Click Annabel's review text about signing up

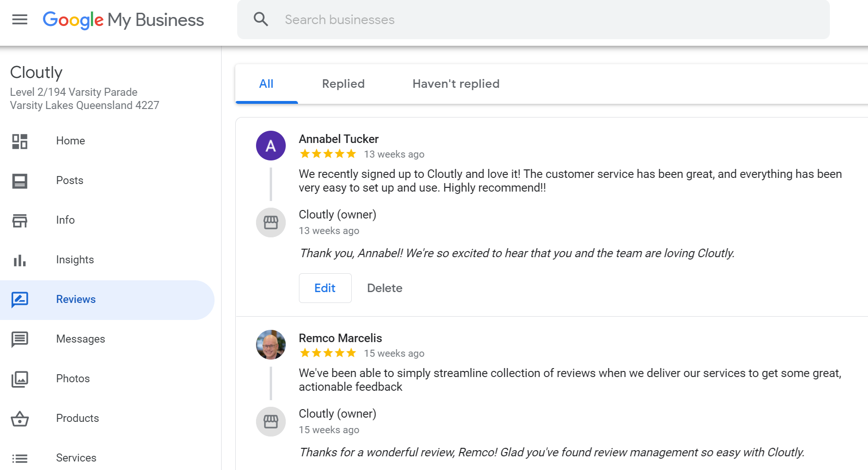coord(570,181)
